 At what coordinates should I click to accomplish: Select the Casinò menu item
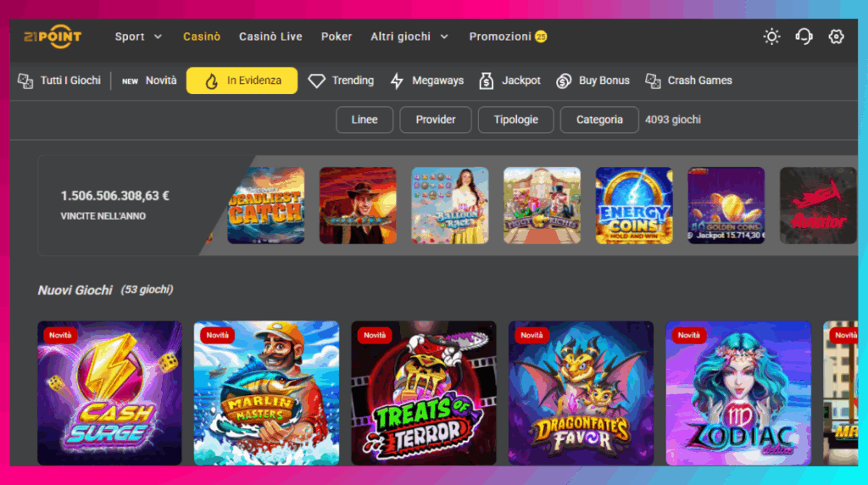202,36
